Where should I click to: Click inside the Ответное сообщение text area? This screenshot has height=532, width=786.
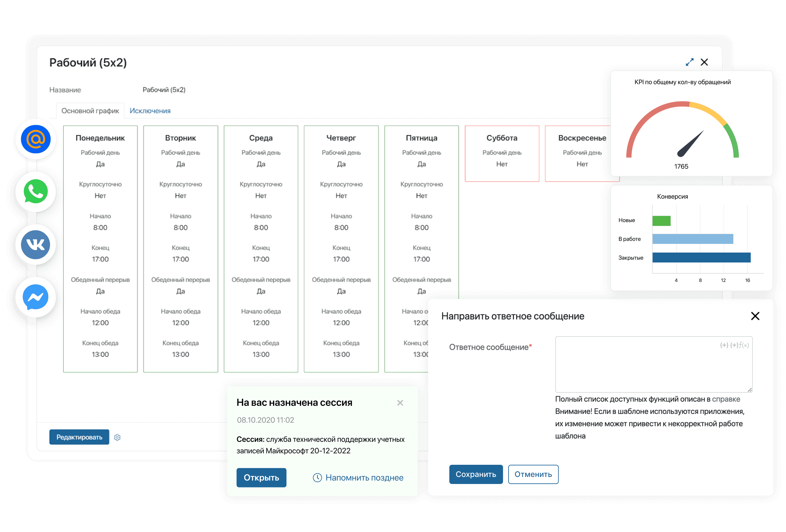[x=643, y=367]
